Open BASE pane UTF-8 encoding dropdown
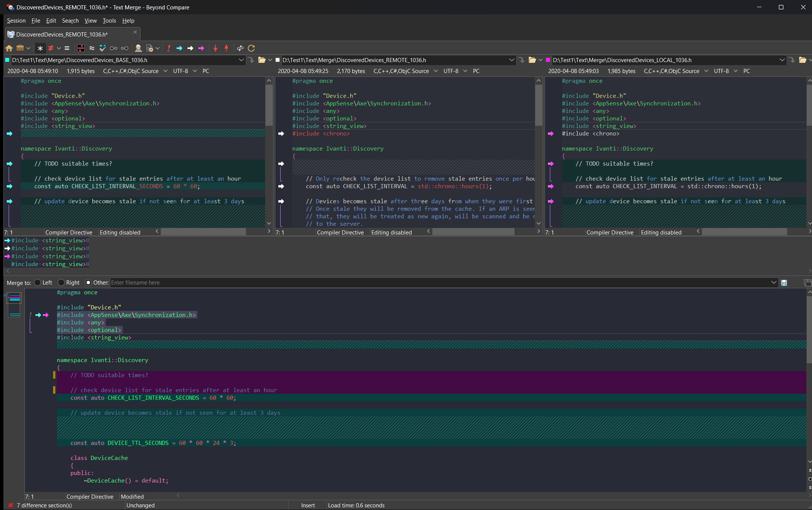 (x=195, y=71)
